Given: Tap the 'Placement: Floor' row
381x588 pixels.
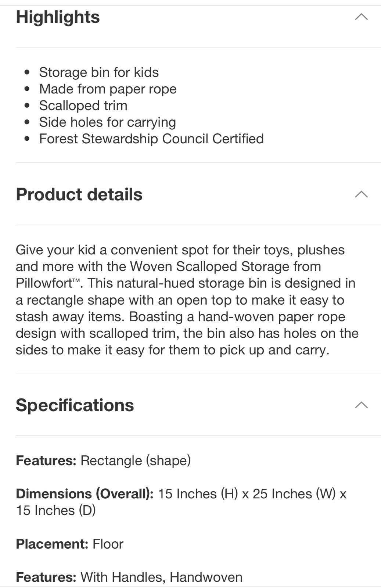Looking at the screenshot, I should coord(69,544).
